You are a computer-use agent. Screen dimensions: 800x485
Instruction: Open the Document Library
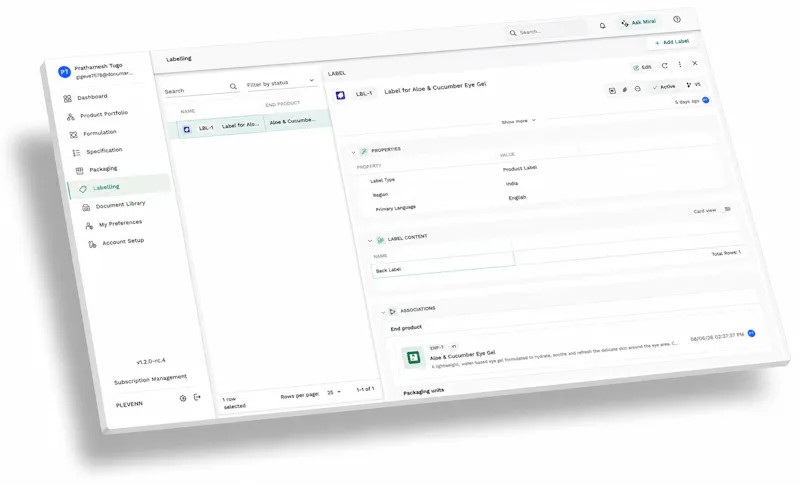coord(120,205)
